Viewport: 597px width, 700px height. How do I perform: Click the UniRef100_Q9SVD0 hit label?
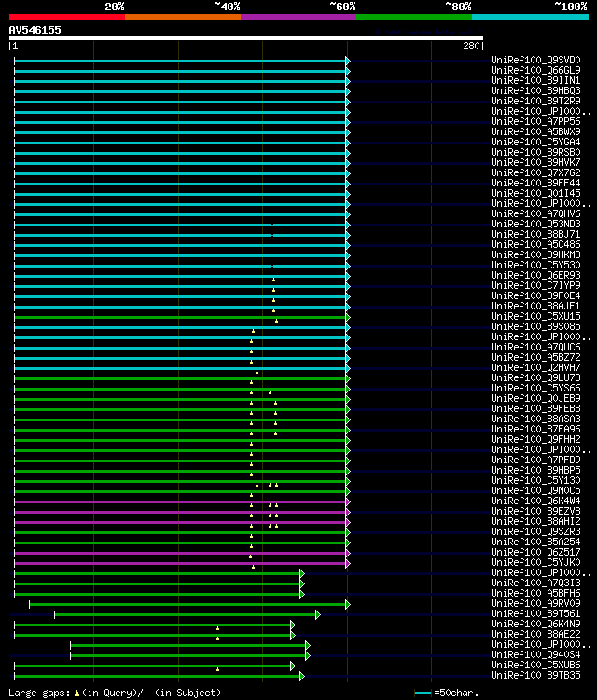pos(535,60)
